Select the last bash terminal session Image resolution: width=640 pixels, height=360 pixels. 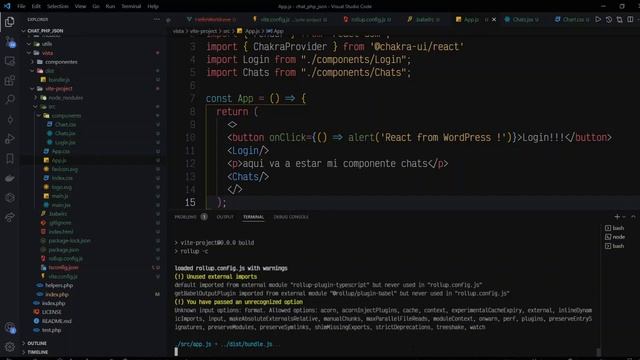615,246
